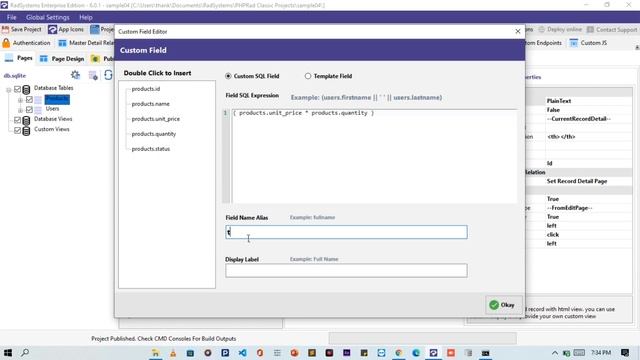Toggle the selected Products table checkbox
This screenshot has width=640, height=360.
pyautogui.click(x=29, y=99)
